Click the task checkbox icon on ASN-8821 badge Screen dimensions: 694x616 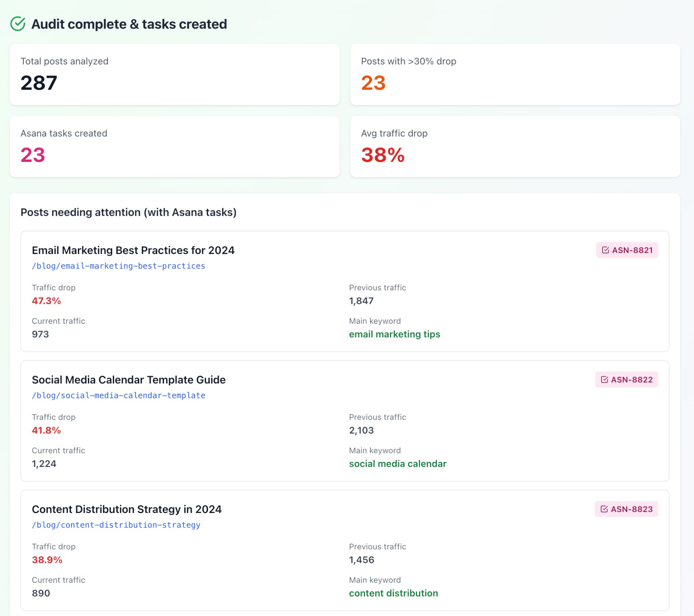pos(606,250)
